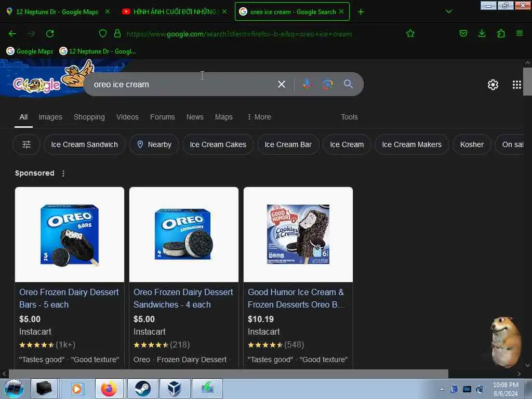The height and width of the screenshot is (399, 532).
Task: Open the media player taskbar icon
Action: coord(77,389)
